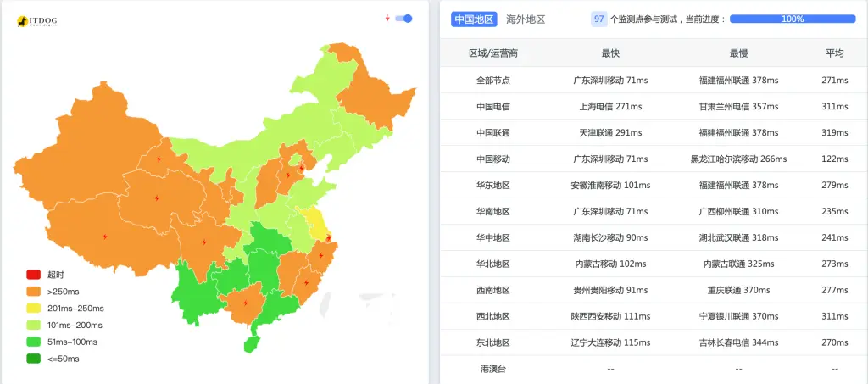Viewport: 868px width, 384px height.
Task: Click the 最快 column header
Action: pos(610,53)
